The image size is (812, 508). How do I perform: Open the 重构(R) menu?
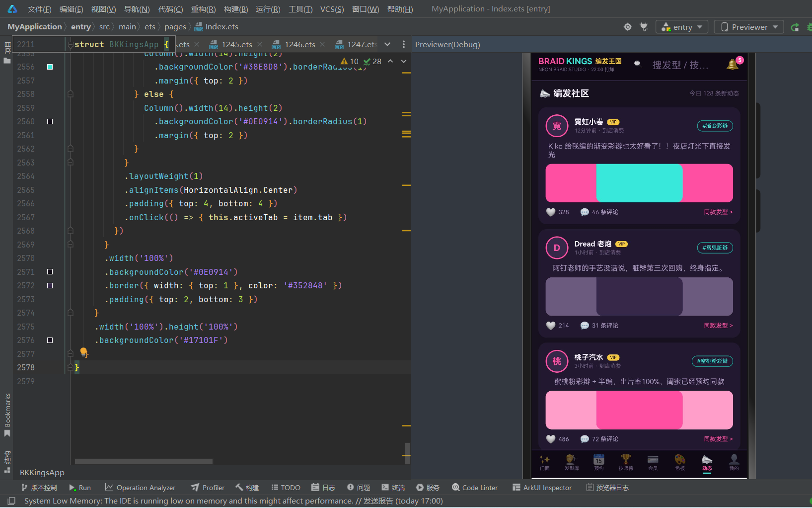203,9
